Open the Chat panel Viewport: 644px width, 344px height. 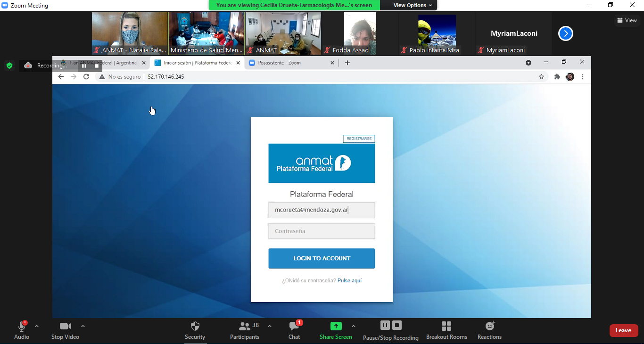coord(294,330)
